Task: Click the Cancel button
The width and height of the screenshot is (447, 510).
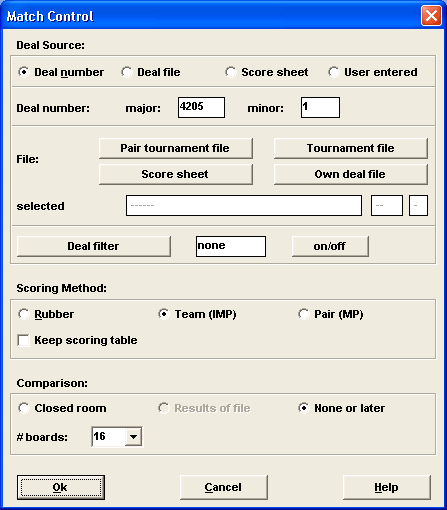Action: pyautogui.click(x=224, y=487)
